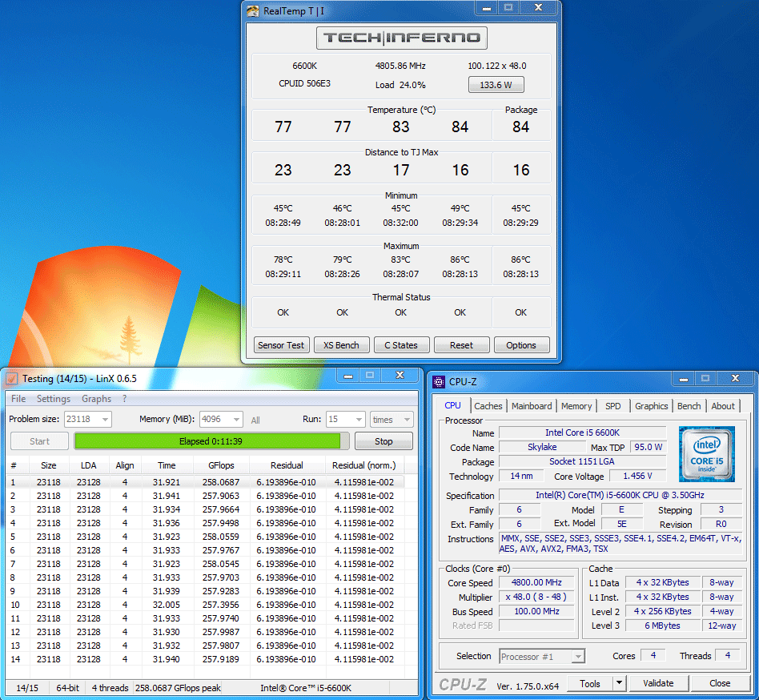The image size is (759, 700).
Task: Expand the Memory (MiB) dropdown
Action: [x=236, y=419]
